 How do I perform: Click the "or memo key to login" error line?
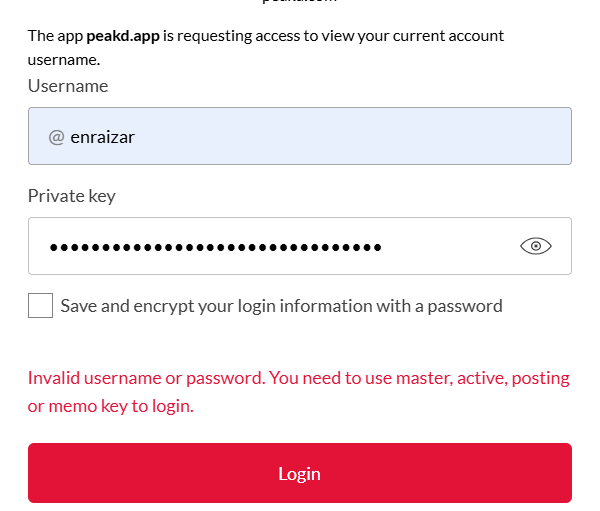(x=111, y=407)
